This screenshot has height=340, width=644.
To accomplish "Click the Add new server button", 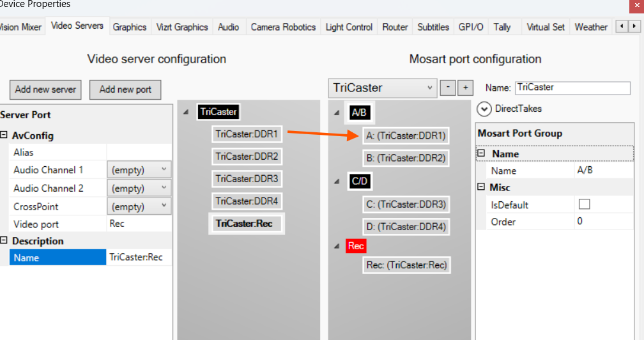I will pyautogui.click(x=45, y=89).
